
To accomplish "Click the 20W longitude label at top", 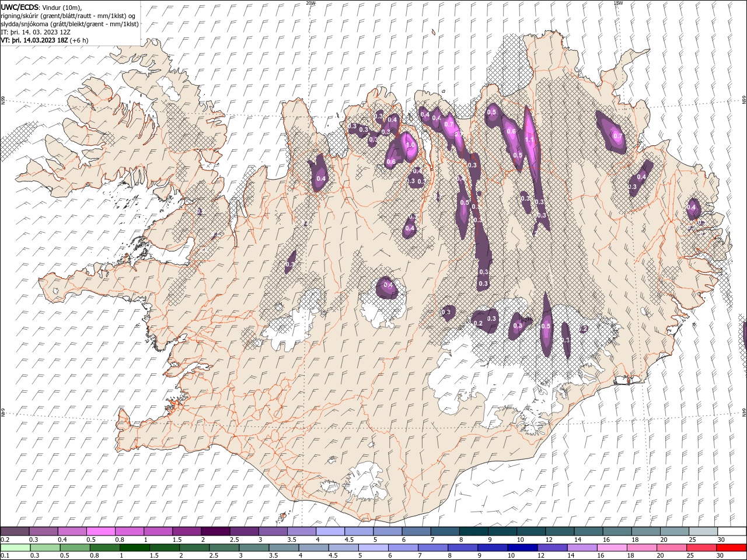I will pyautogui.click(x=310, y=3).
